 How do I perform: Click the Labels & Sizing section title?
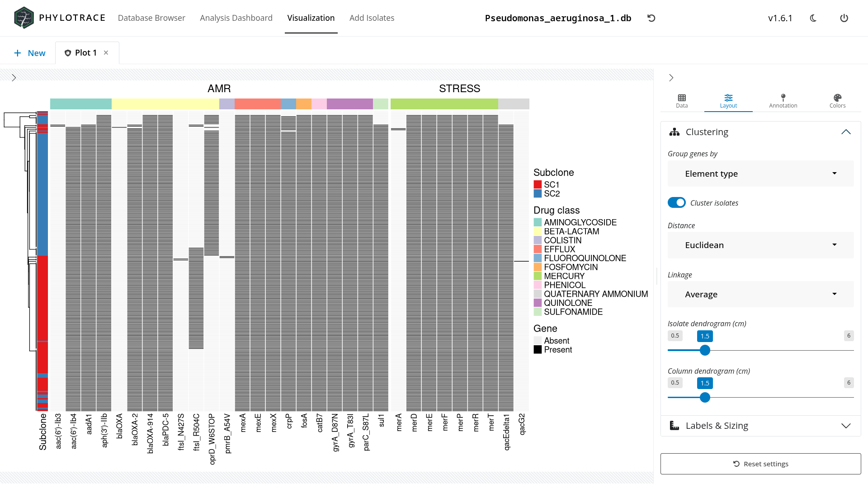coord(717,426)
